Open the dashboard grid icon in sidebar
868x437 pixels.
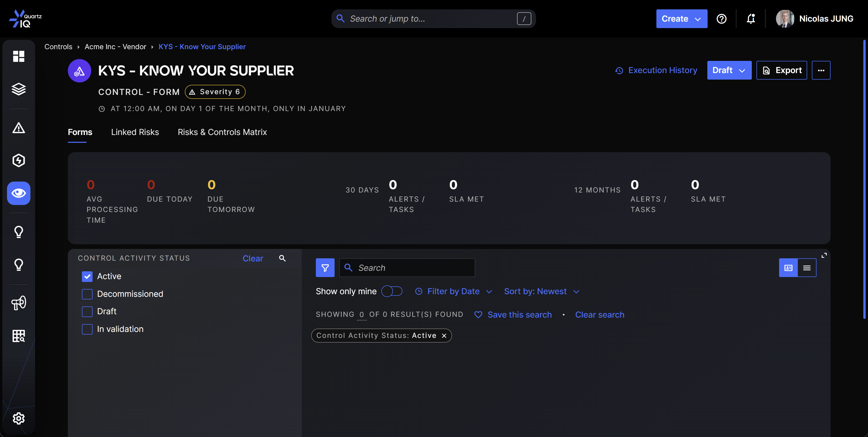18,56
